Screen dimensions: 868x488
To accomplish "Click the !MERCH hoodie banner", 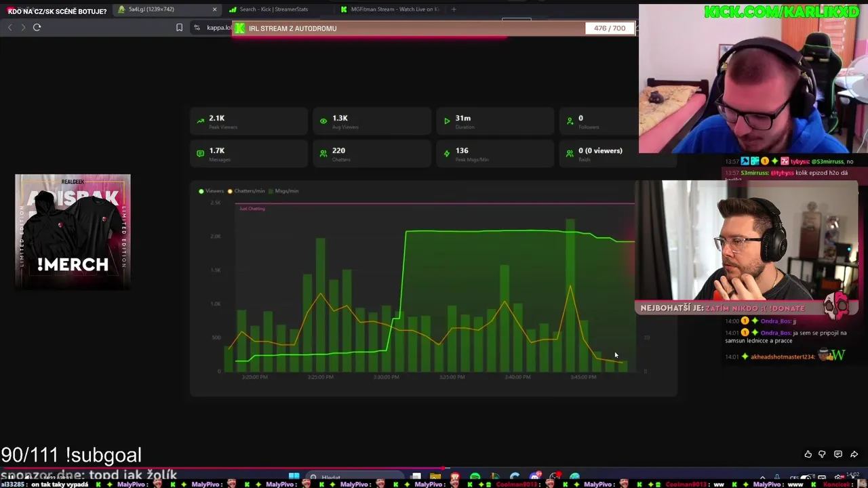I will pos(73,232).
